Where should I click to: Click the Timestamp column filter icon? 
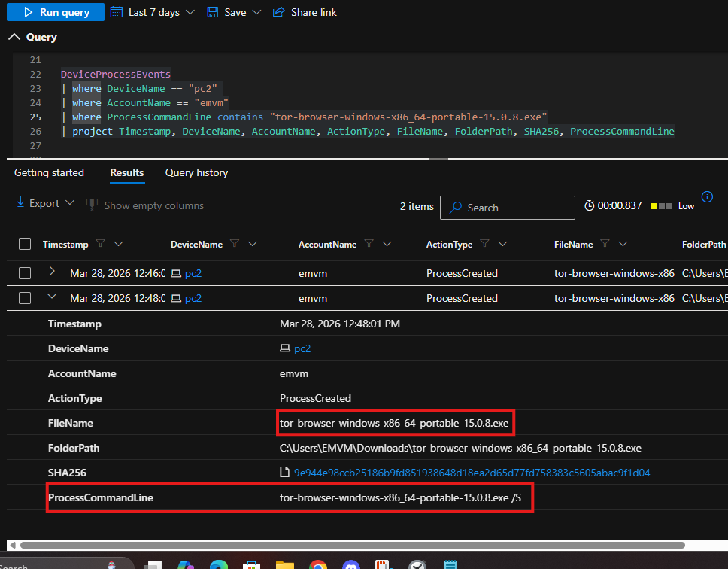pyautogui.click(x=101, y=244)
